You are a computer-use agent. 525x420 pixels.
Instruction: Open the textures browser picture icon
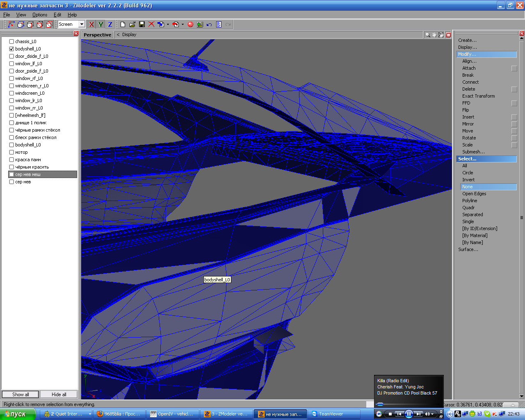200,25
